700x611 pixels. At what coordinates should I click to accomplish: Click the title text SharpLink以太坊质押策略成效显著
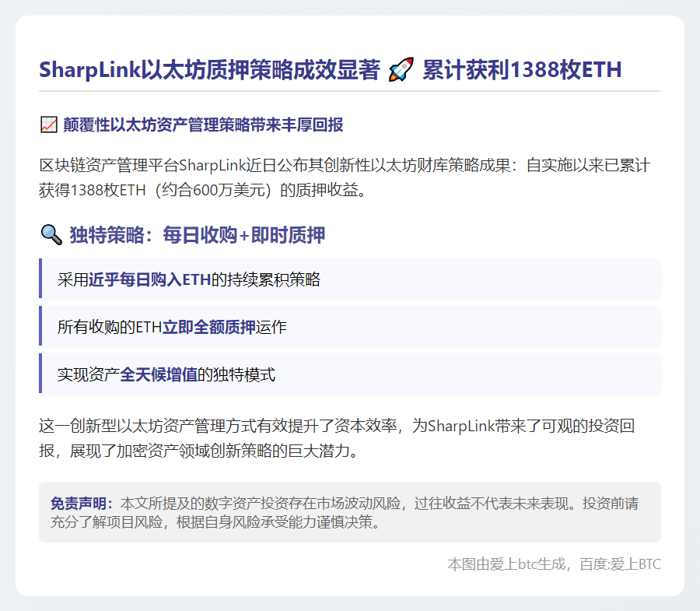tap(209, 71)
